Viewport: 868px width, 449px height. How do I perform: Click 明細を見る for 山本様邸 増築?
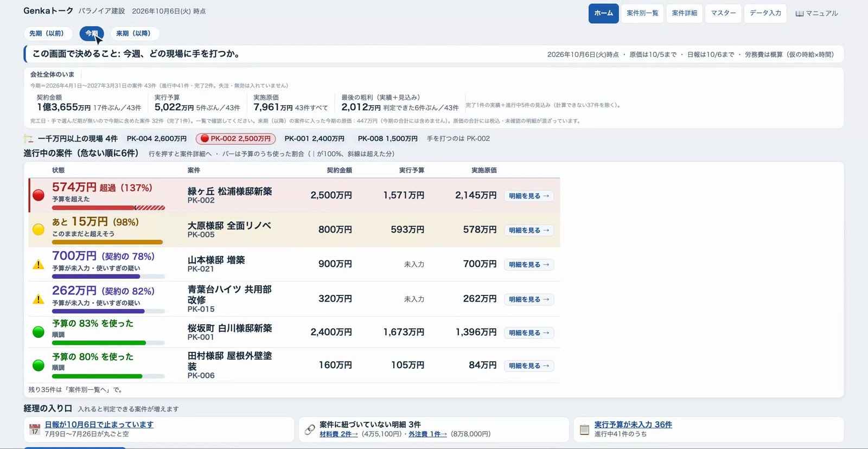(x=529, y=265)
